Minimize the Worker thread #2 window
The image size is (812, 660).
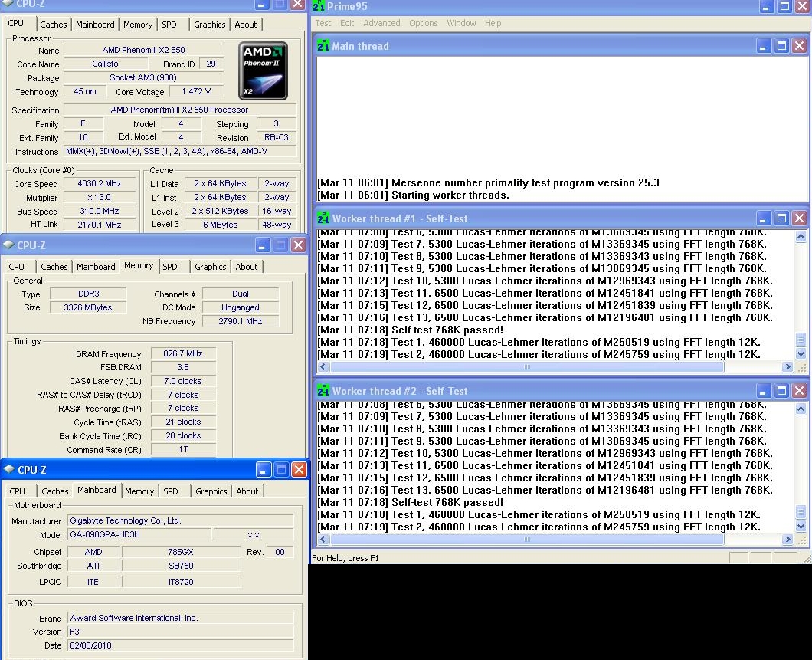764,391
